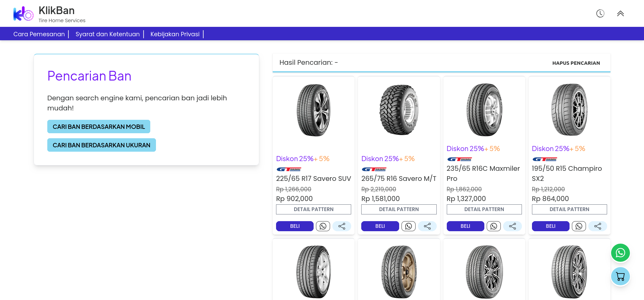Open first tire image in second row
The width and height of the screenshot is (644, 300).
[x=314, y=272]
